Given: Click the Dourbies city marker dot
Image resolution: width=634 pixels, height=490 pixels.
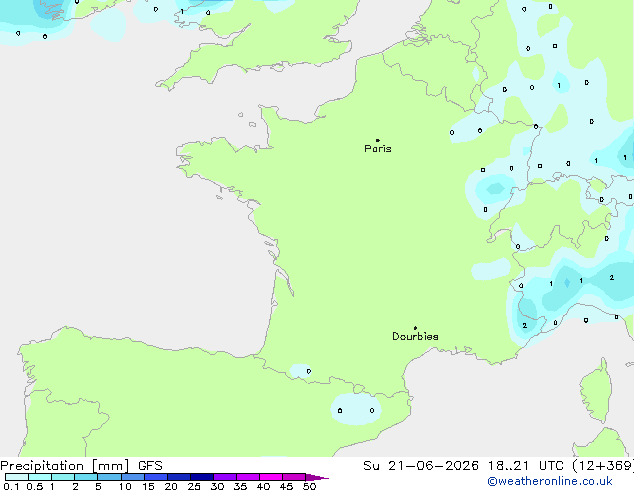Looking at the screenshot, I should pos(415,328).
